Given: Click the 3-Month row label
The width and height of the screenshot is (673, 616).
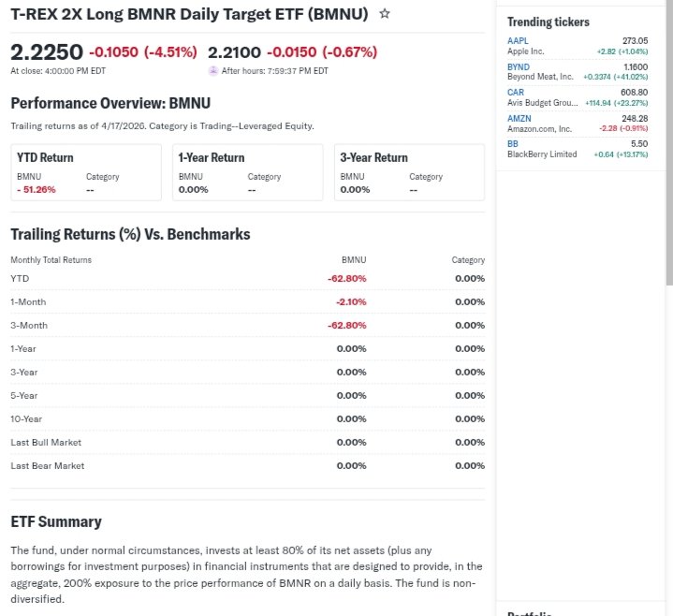Looking at the screenshot, I should pos(28,325).
